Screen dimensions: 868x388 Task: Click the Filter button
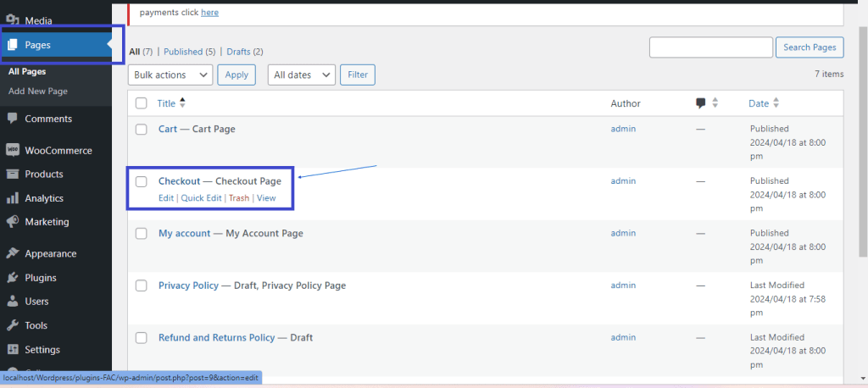tap(358, 75)
